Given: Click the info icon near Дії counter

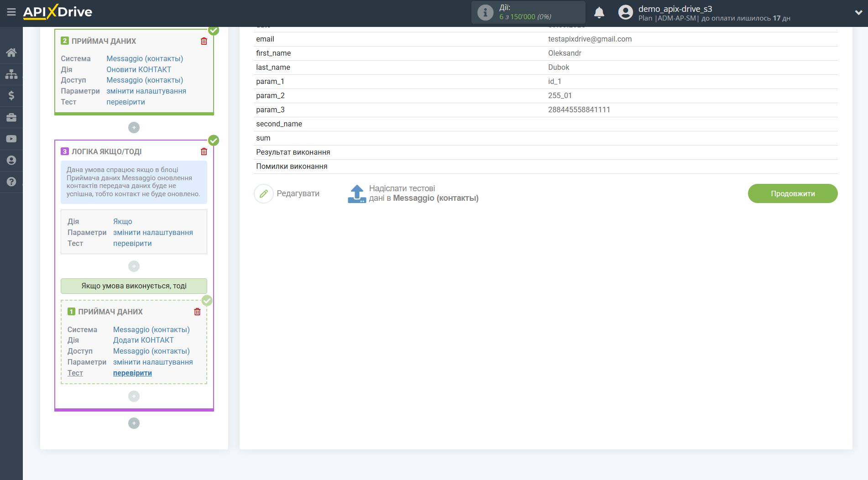Looking at the screenshot, I should [x=485, y=12].
